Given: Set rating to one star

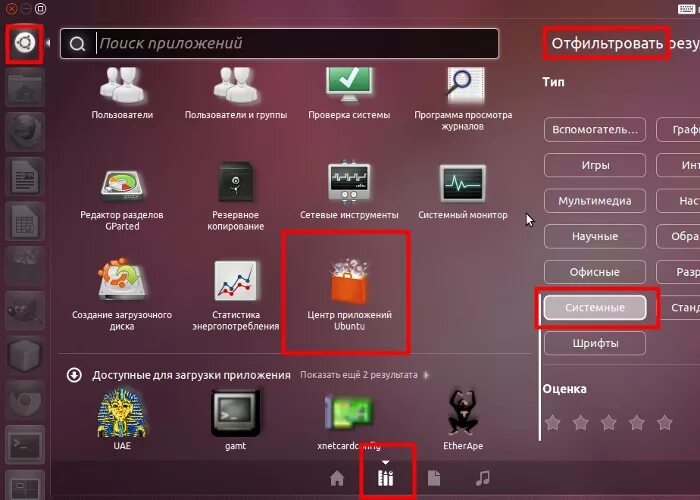Looking at the screenshot, I should click(553, 422).
